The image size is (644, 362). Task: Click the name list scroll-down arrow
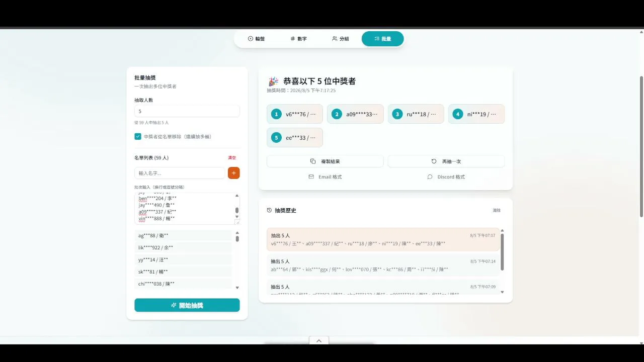pyautogui.click(x=237, y=288)
